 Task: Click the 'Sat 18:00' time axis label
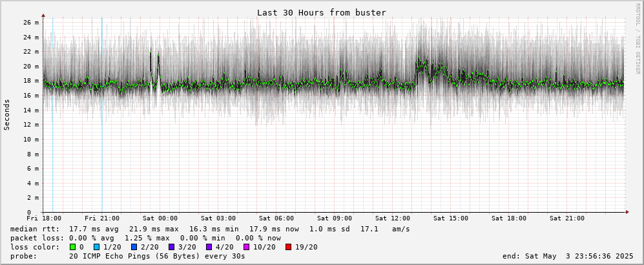(509, 218)
